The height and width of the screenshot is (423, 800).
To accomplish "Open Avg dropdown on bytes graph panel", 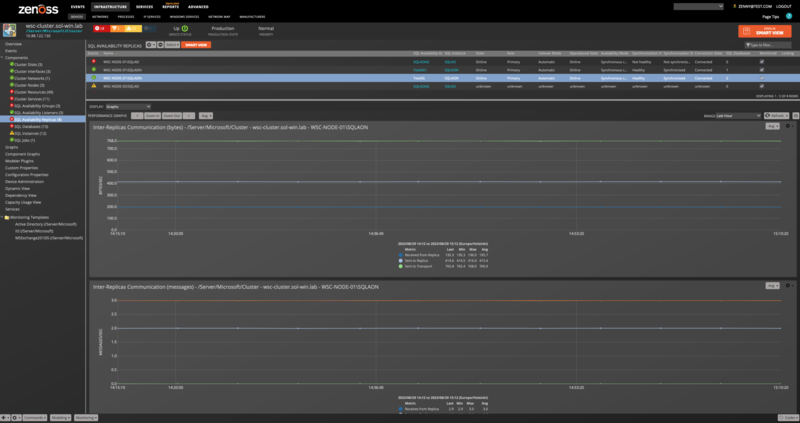I will [772, 126].
